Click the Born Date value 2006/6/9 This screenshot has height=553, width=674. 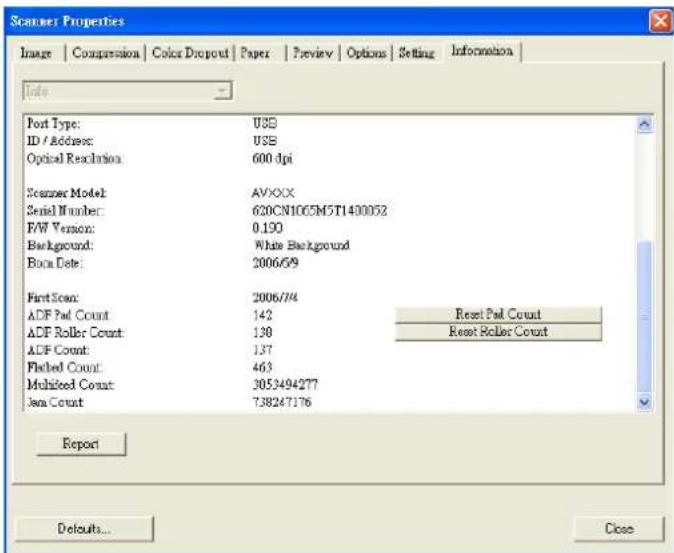[276, 263]
